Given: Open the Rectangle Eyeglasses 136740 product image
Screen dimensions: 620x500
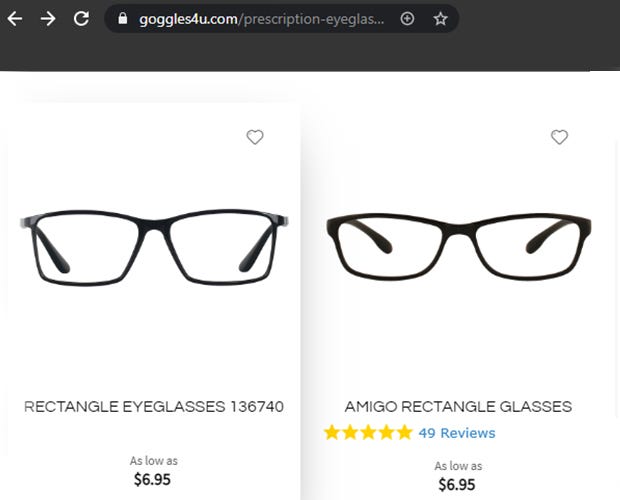Looking at the screenshot, I should pyautogui.click(x=153, y=245).
